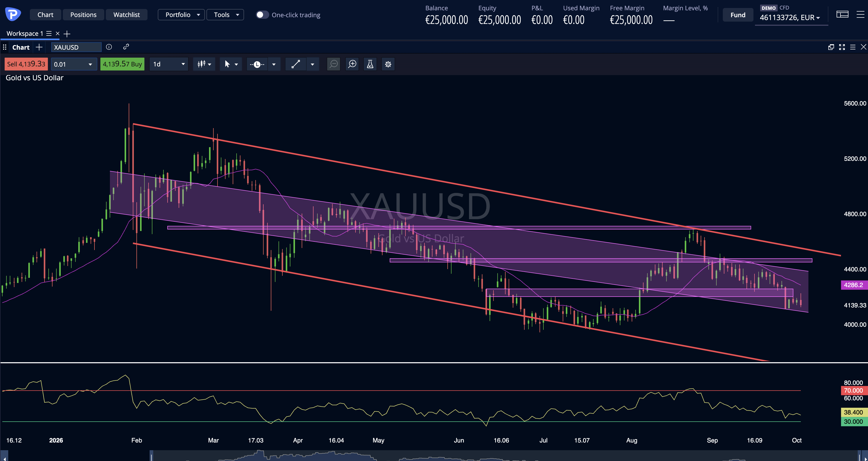Viewport: 868px width, 461px height.
Task: Select the cursor pointer tool
Action: 231,64
